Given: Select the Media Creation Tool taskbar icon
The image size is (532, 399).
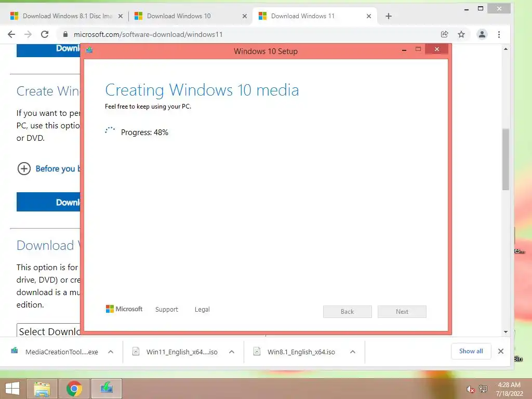Looking at the screenshot, I should click(107, 389).
